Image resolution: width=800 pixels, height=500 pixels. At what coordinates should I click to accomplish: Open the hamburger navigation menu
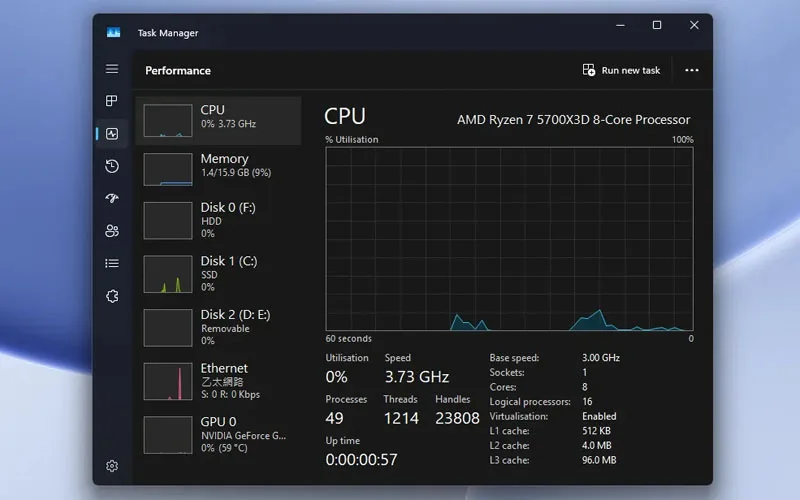click(x=112, y=69)
